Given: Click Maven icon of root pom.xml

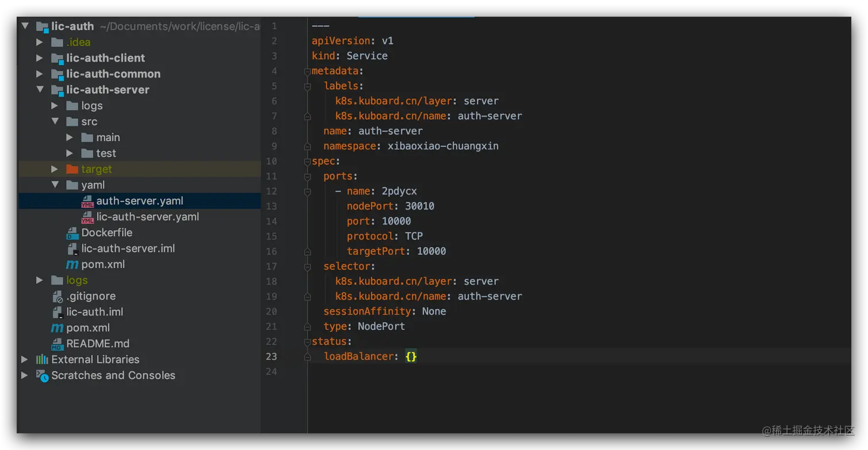Looking at the screenshot, I should pyautogui.click(x=57, y=328).
